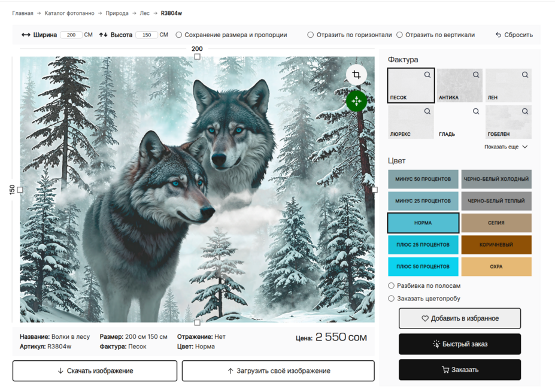Image resolution: width=555 pixels, height=392 pixels.
Task: Zoom magnifier on Гладь texture
Action: point(476,111)
